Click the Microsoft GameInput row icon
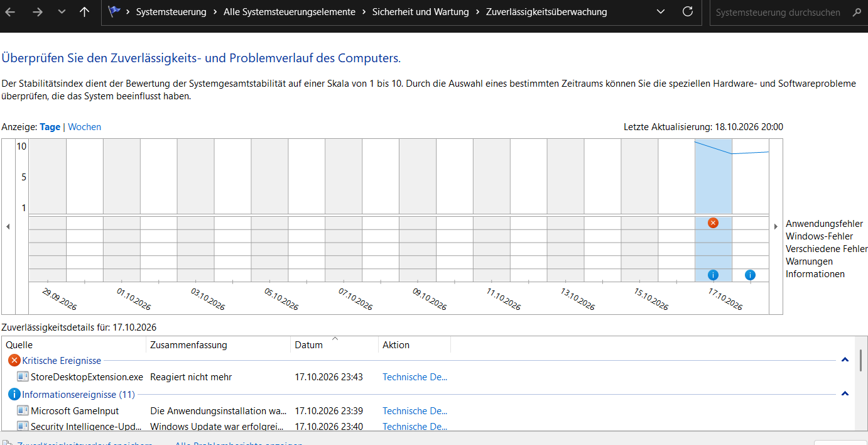Image resolution: width=868 pixels, height=445 pixels. pos(23,411)
